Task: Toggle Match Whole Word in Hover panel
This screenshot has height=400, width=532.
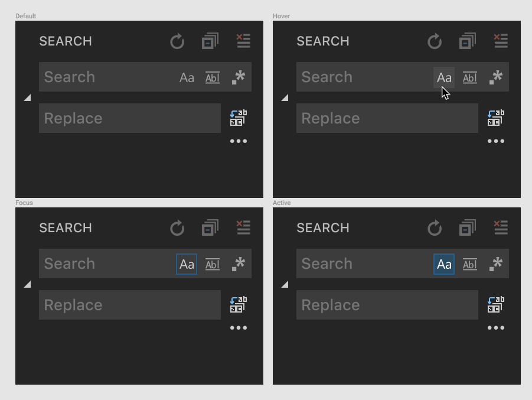Action: tap(470, 77)
